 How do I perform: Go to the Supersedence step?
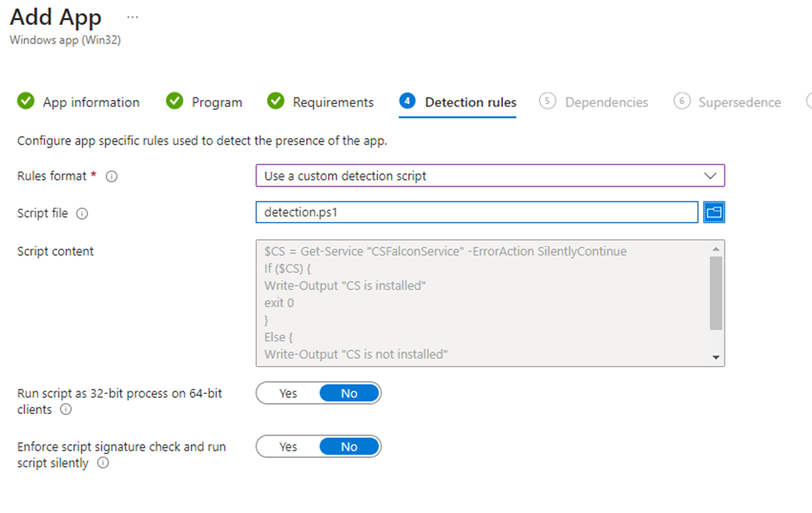[739, 102]
